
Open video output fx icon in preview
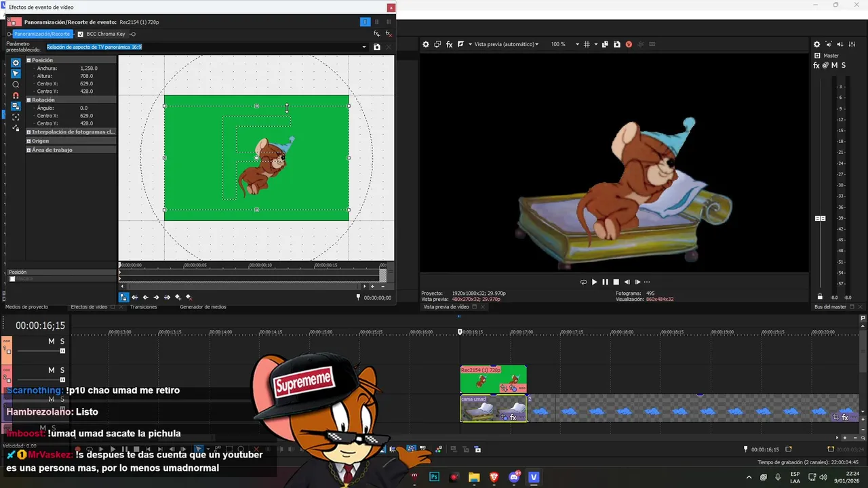point(449,44)
